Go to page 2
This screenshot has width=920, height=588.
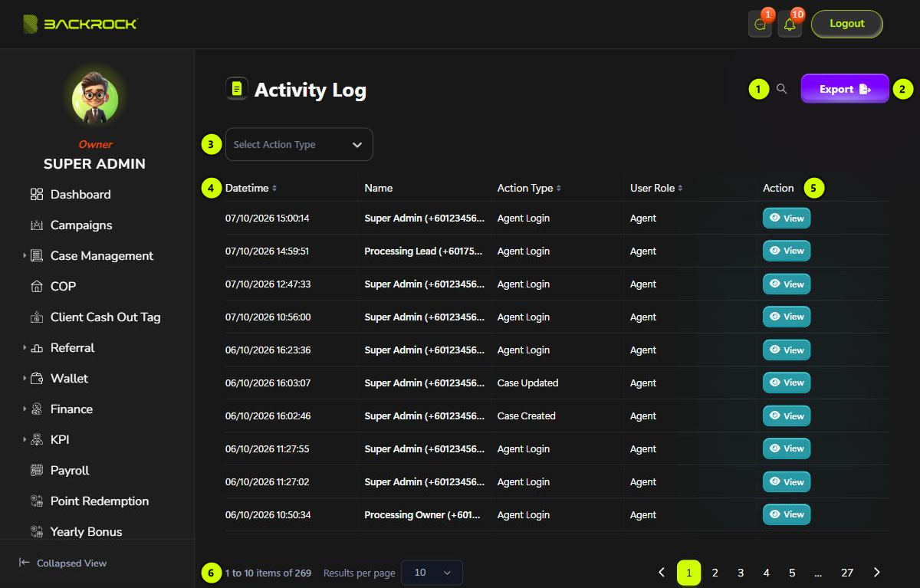(x=715, y=573)
